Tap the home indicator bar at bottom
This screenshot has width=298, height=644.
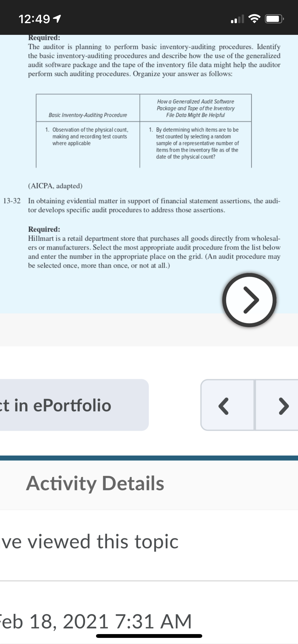tap(149, 636)
